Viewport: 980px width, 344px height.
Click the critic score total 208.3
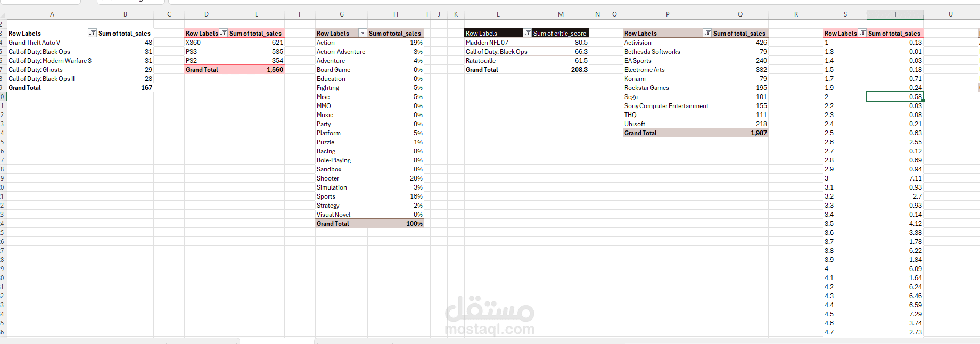tap(561, 70)
